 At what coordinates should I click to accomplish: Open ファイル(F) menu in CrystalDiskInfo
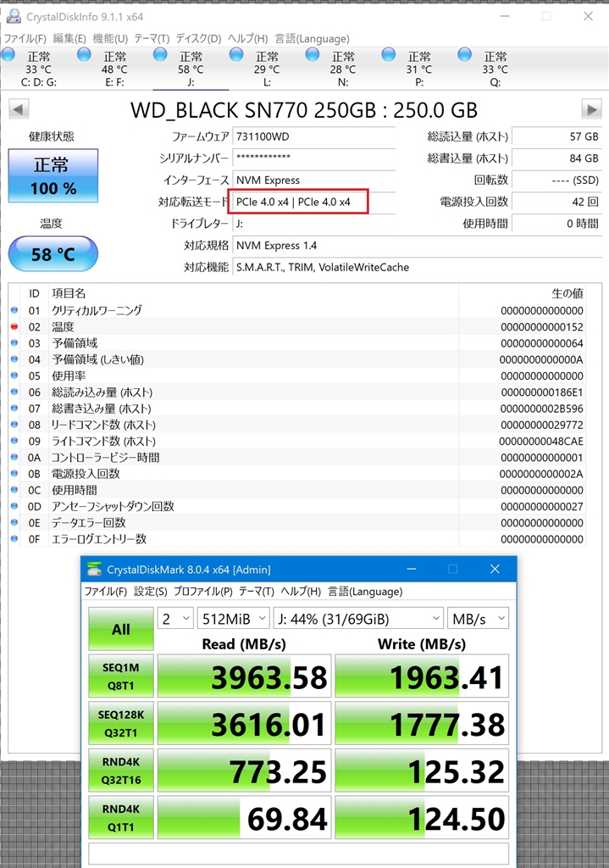click(25, 39)
